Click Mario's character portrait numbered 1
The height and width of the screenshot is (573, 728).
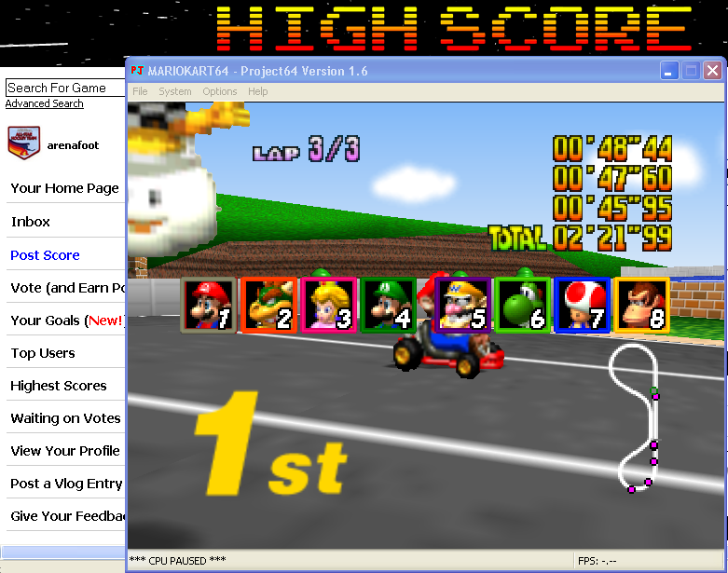pyautogui.click(x=207, y=305)
